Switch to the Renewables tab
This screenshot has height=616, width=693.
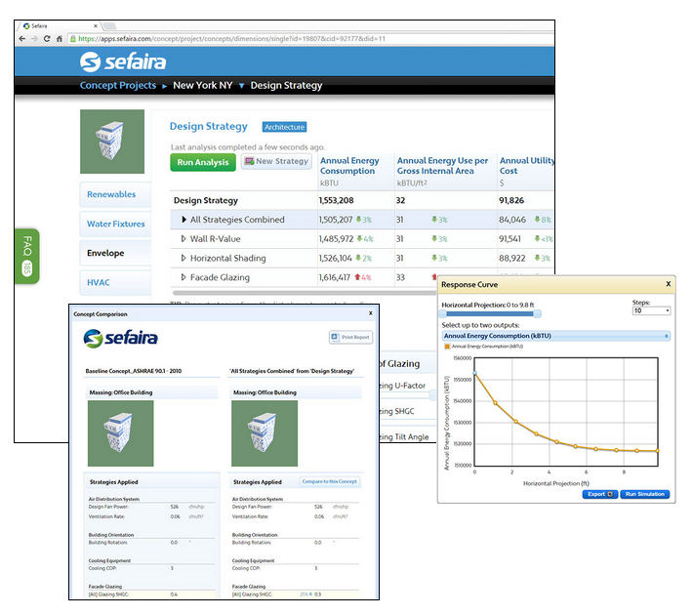tap(114, 194)
